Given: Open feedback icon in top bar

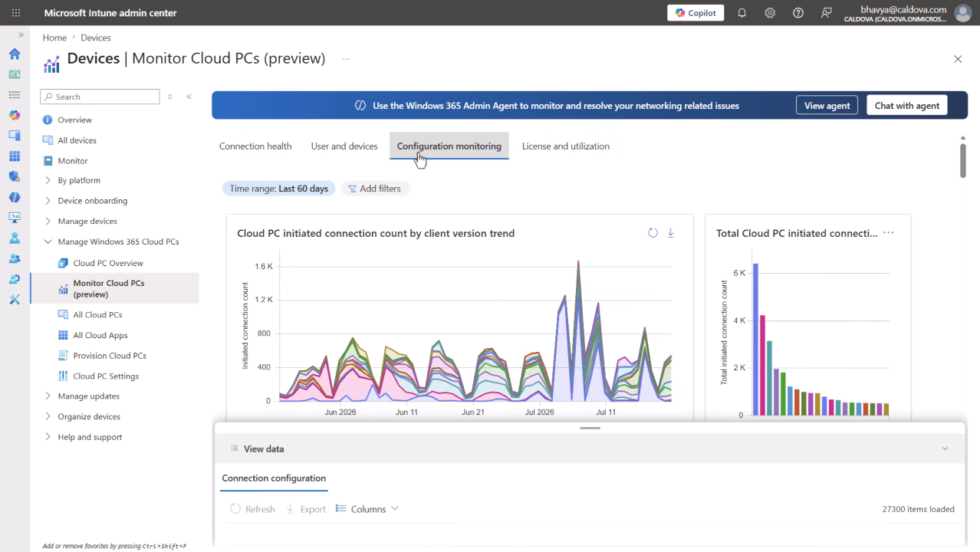Looking at the screenshot, I should (x=826, y=13).
